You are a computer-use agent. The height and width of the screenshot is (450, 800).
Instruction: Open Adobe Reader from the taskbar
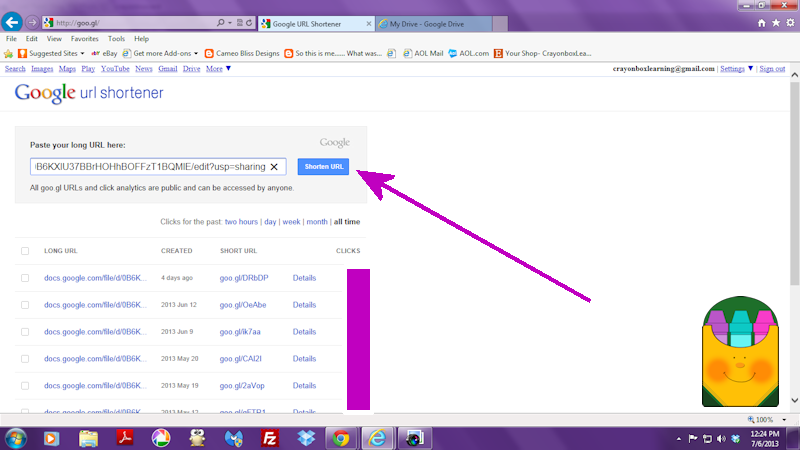click(125, 438)
